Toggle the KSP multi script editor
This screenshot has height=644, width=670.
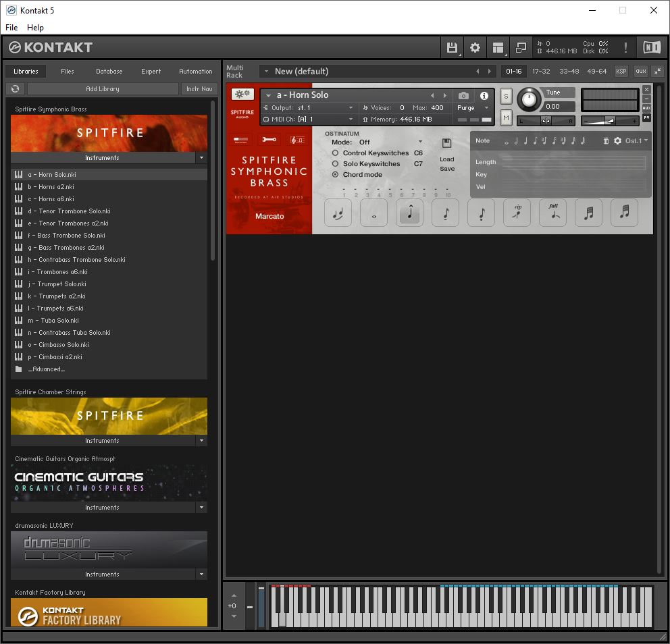[621, 71]
